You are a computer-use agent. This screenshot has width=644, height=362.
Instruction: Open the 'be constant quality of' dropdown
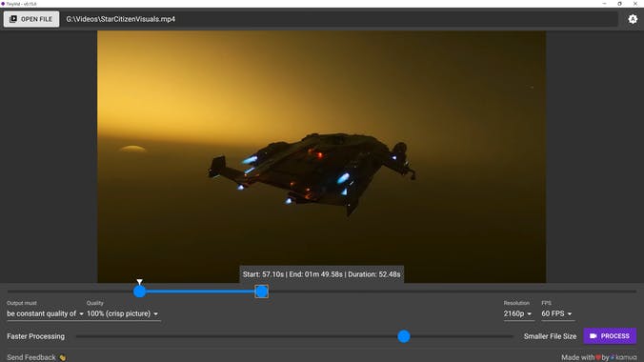[45, 314]
